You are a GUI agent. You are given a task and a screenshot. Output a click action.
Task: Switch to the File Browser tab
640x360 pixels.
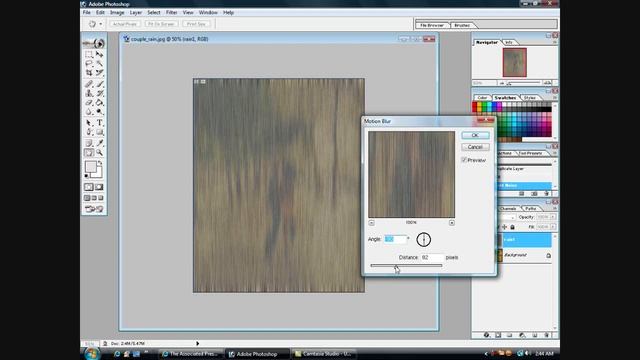point(432,25)
